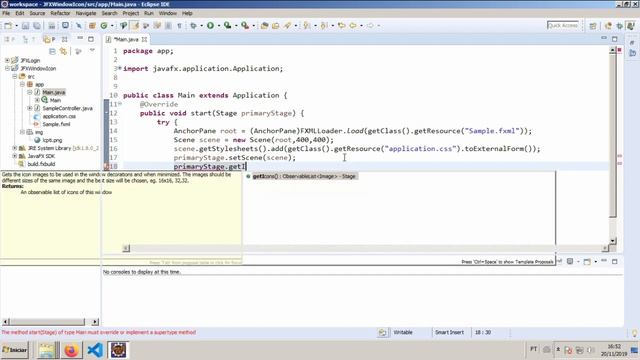Viewport: 640px width, 360px height.
Task: Click the Open Task folder icon
Action: (276, 26)
